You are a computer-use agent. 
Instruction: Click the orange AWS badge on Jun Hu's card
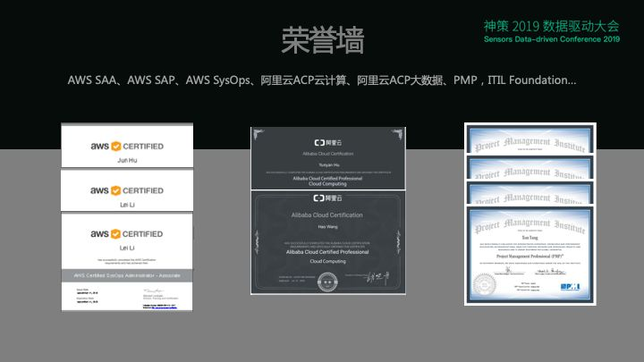pyautogui.click(x=116, y=146)
